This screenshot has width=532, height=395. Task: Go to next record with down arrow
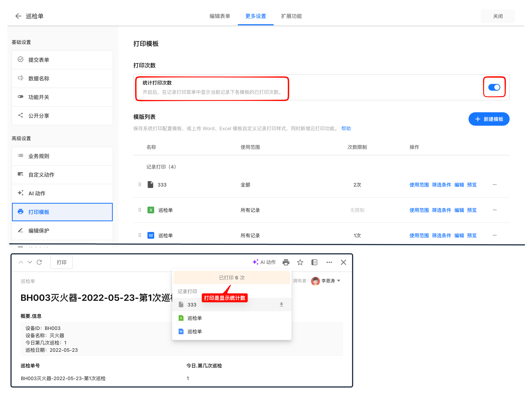click(x=30, y=262)
